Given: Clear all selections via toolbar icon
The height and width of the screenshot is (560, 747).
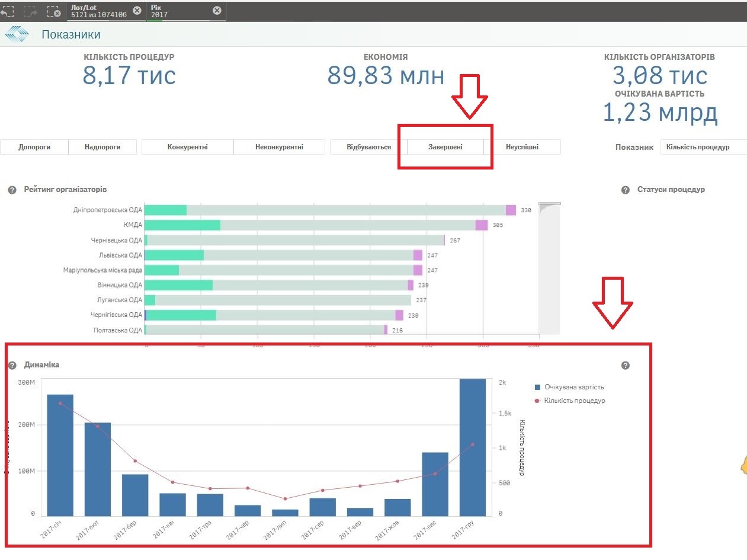Looking at the screenshot, I should click(53, 11).
